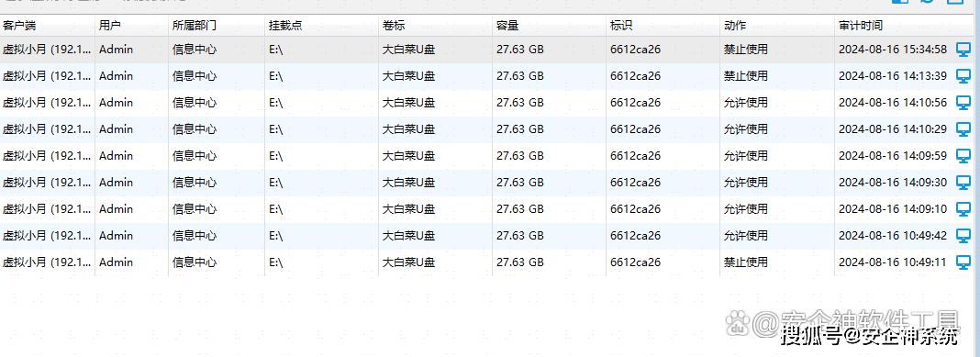Image resolution: width=980 pixels, height=357 pixels.
Task: Click the monitor icon in the 10:49:11 row
Action: point(963,262)
